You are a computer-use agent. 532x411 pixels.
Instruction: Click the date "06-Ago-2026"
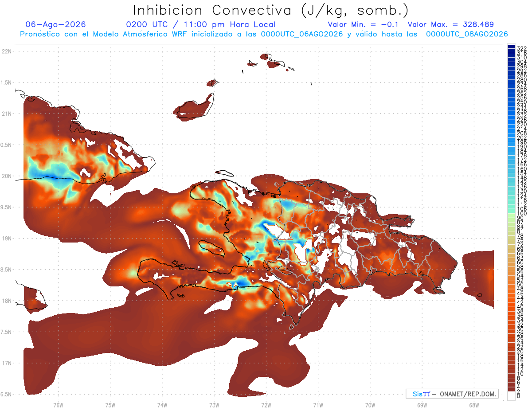[56, 24]
